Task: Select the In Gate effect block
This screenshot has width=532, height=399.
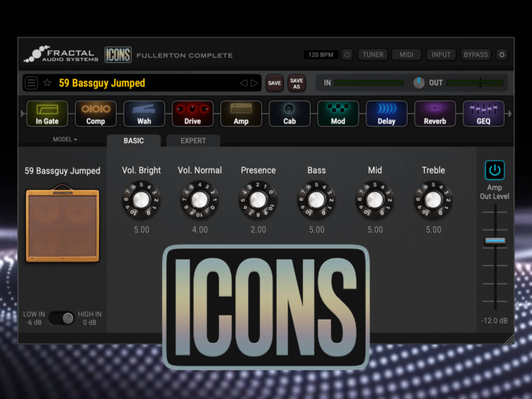Action: (47, 114)
